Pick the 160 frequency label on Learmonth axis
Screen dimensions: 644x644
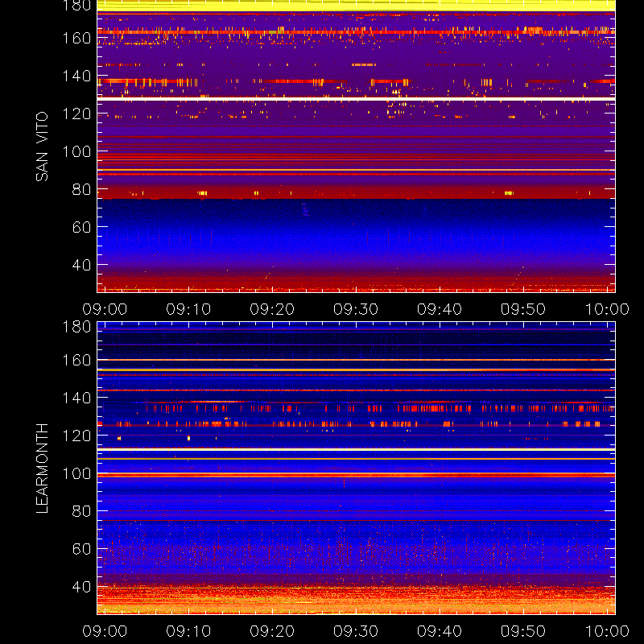click(76, 360)
